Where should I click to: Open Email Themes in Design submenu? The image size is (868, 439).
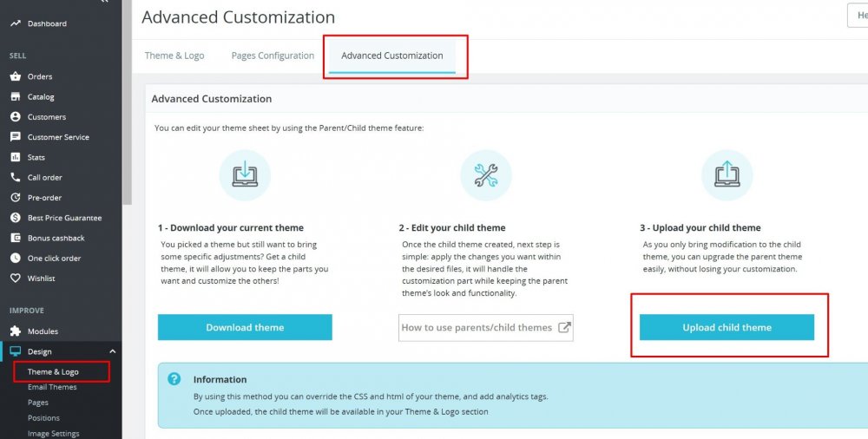[52, 387]
